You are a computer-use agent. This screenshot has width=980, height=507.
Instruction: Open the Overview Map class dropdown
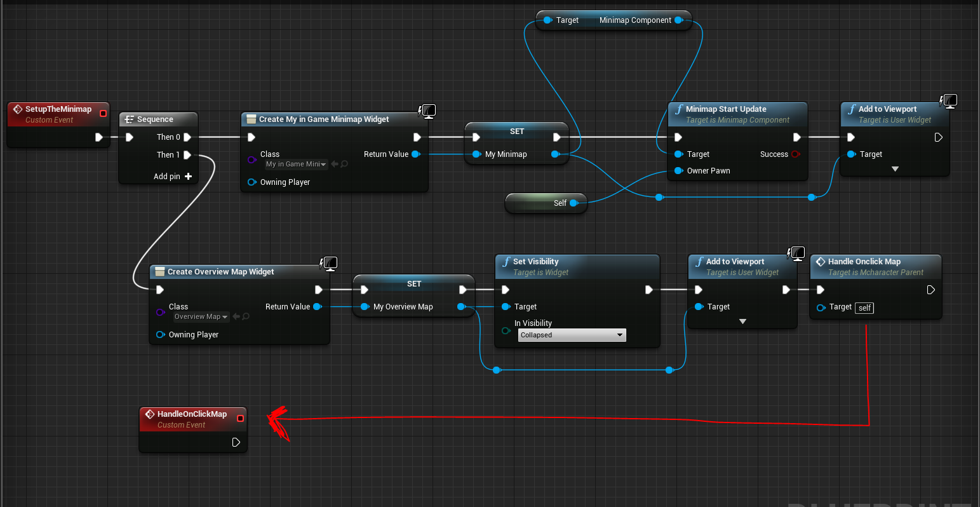coord(200,316)
